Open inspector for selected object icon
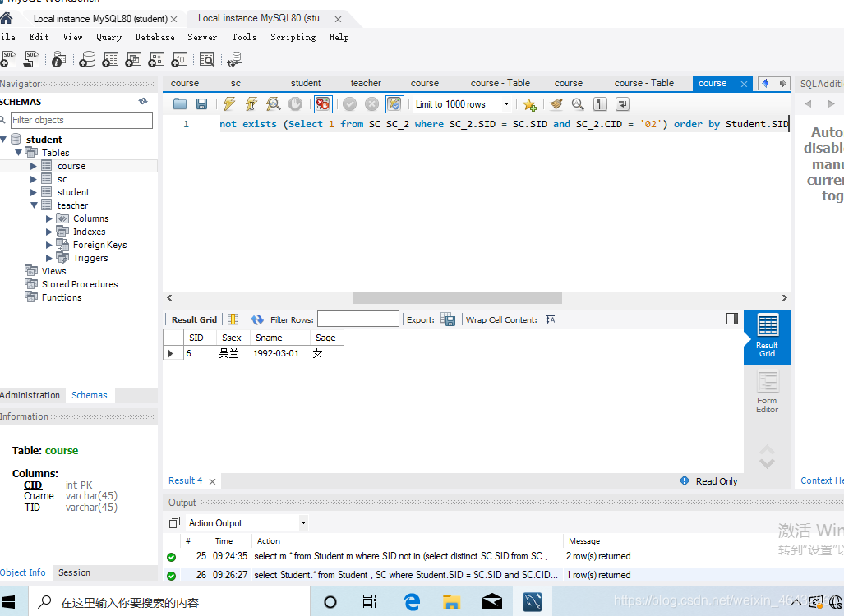Image resolution: width=844 pixels, height=616 pixels. pos(58,59)
